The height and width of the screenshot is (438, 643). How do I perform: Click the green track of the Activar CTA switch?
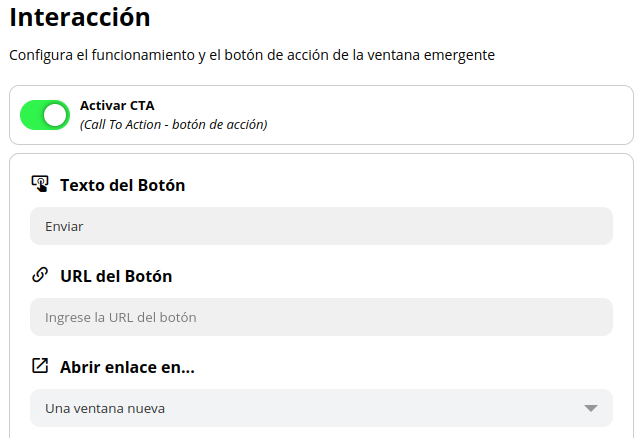pos(32,115)
